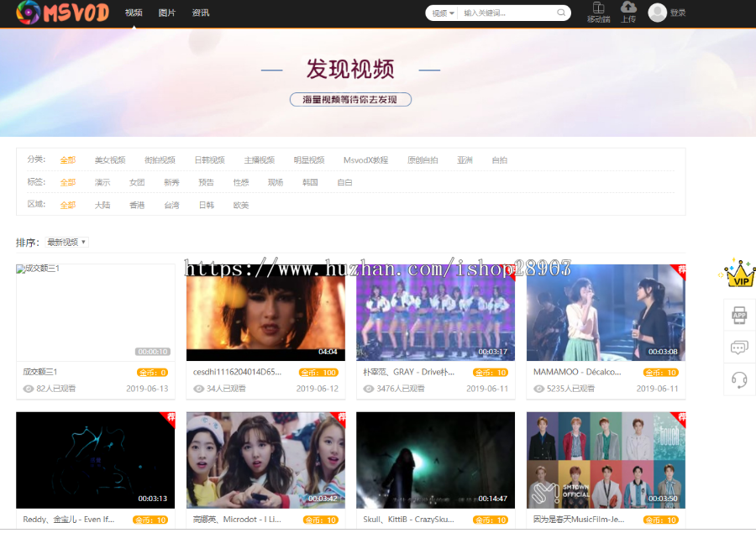Click the MSVOD logo
This screenshot has width=756, height=533.
(x=63, y=12)
